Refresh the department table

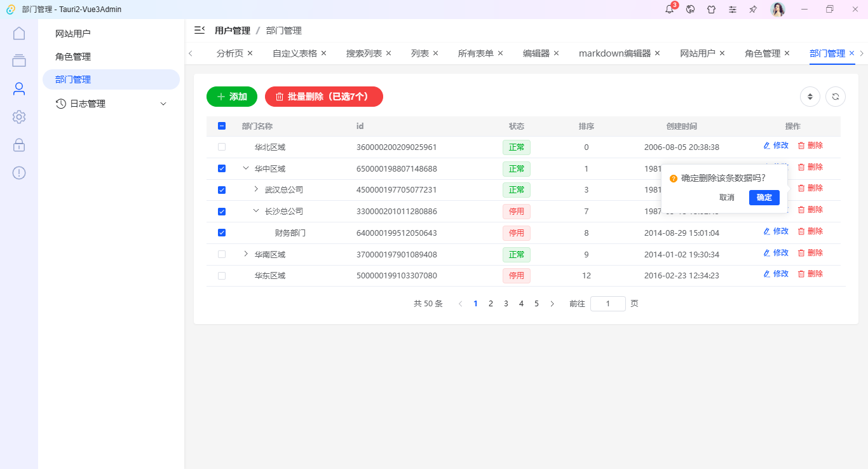coord(836,97)
